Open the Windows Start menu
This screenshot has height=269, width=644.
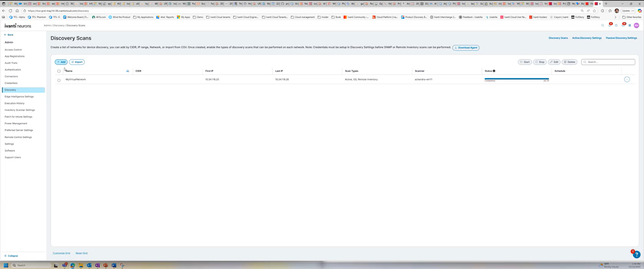click(6, 265)
